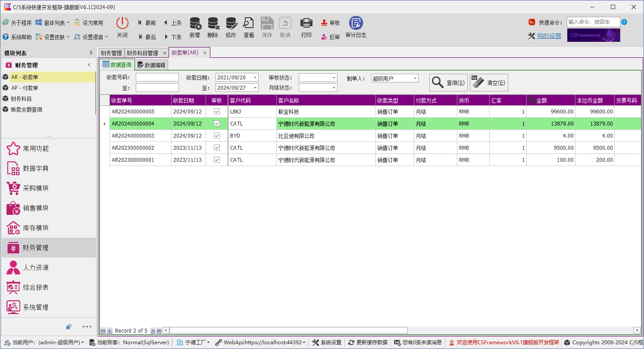The image size is (644, 349).
Task: Open 系统设置 in status bar
Action: pos(326,343)
